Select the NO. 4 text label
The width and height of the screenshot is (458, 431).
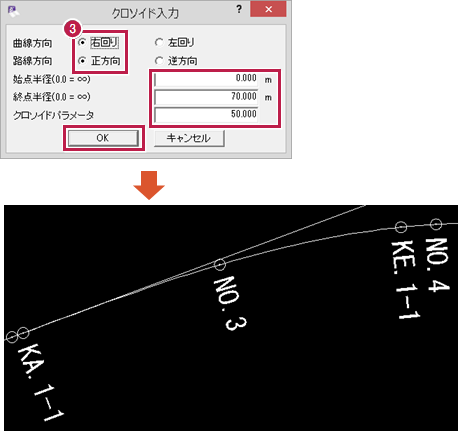click(437, 265)
